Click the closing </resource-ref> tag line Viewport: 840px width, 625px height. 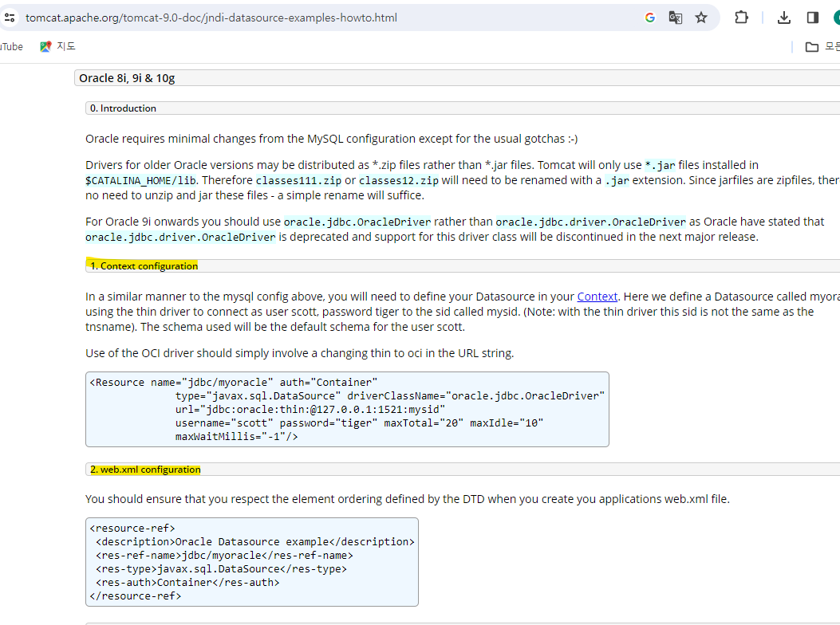136,596
